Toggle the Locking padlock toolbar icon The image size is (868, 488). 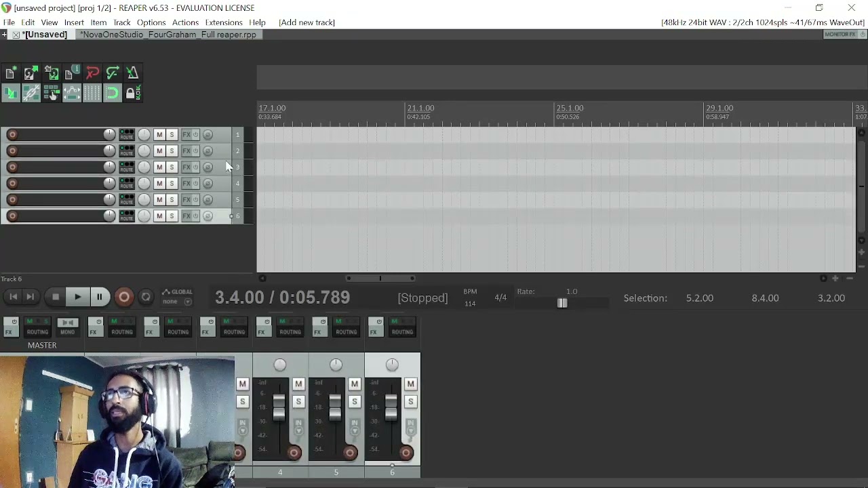tap(133, 94)
